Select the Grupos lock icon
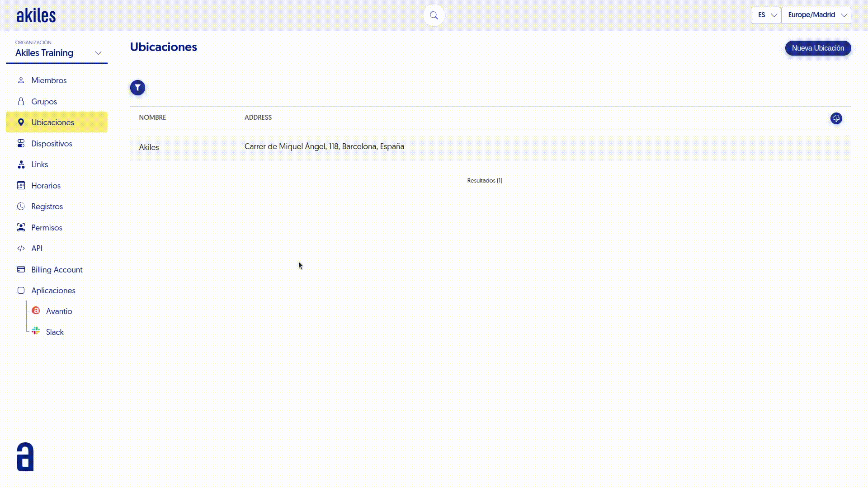Screen dimensions: 868x488 click(21, 101)
